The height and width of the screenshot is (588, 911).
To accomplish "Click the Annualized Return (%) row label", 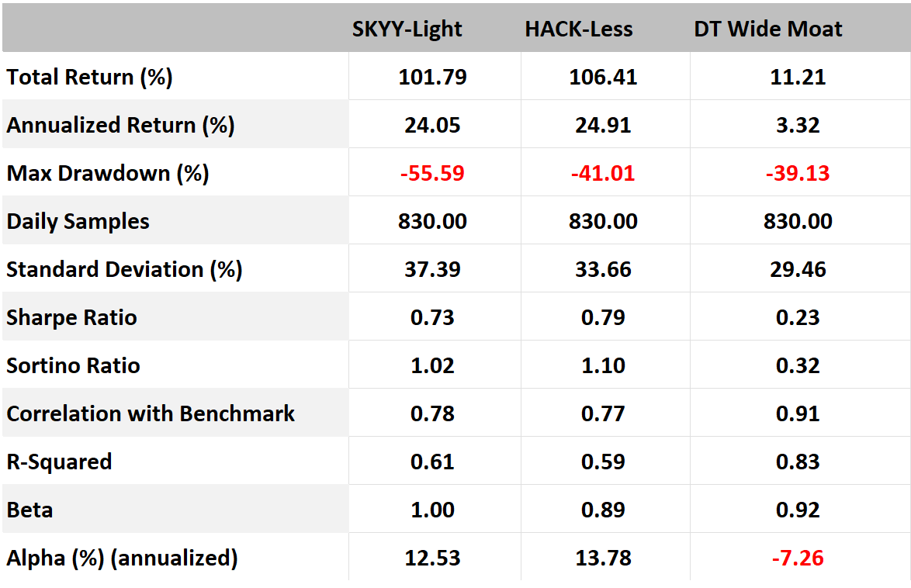I will [x=120, y=126].
